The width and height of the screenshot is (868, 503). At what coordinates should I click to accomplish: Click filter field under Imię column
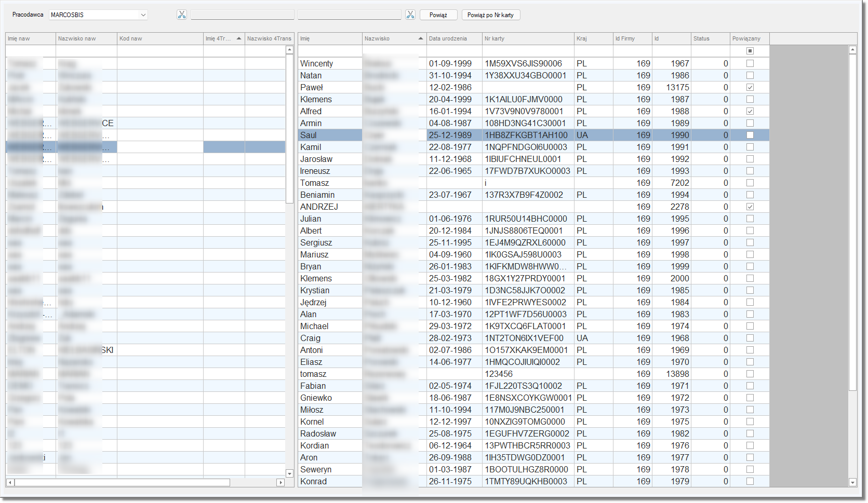(330, 51)
